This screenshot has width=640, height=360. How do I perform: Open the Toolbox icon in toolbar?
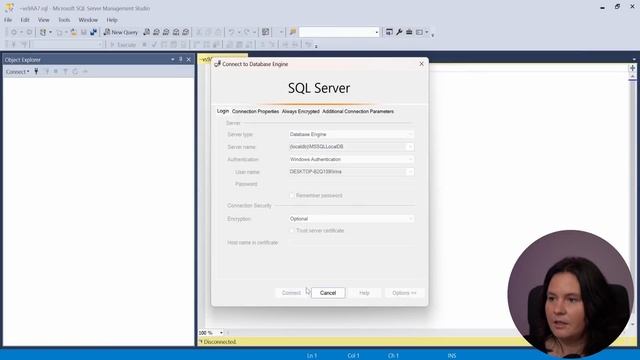(x=409, y=32)
